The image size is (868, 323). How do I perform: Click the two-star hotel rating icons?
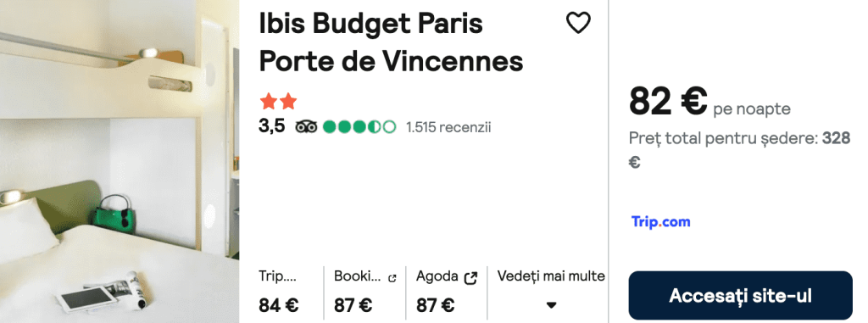tap(278, 102)
